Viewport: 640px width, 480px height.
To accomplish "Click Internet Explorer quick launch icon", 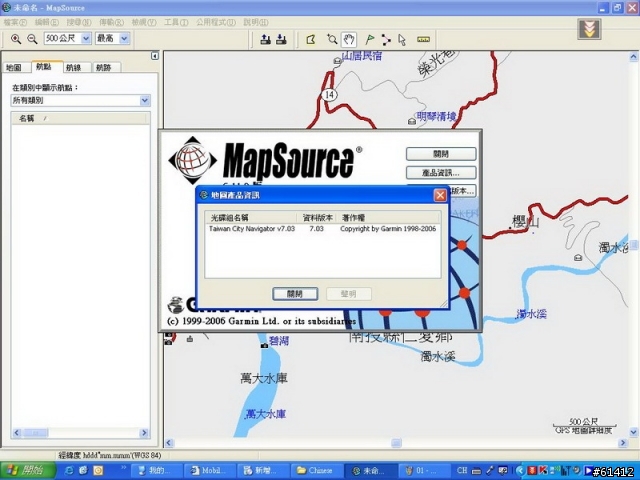I will pyautogui.click(x=69, y=471).
